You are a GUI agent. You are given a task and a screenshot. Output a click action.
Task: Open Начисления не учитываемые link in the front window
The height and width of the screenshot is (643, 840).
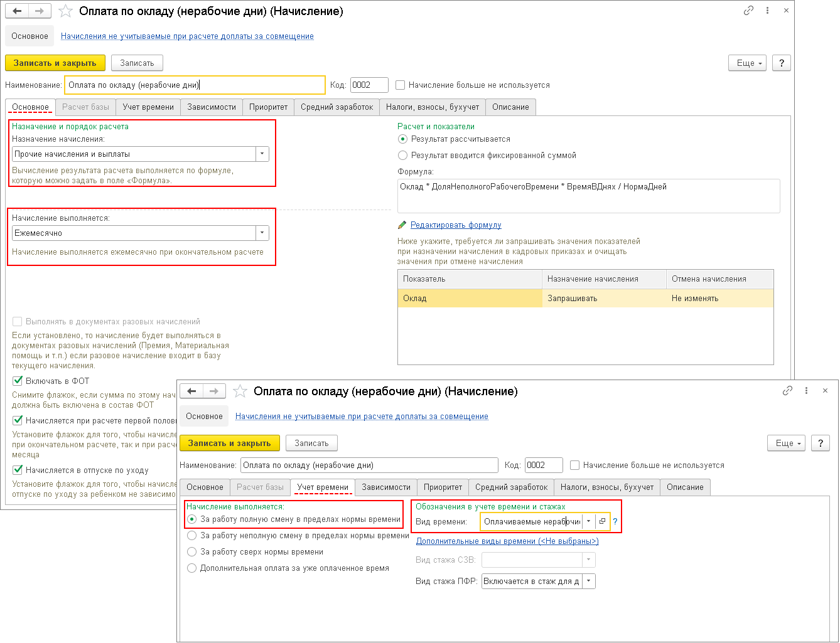[x=362, y=417]
